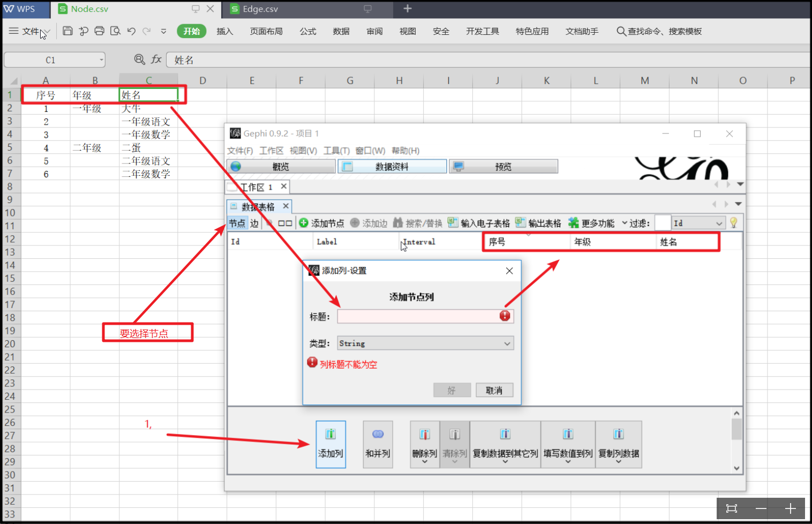The height and width of the screenshot is (524, 812).
Task: Open the cell name box dropdown
Action: point(101,60)
